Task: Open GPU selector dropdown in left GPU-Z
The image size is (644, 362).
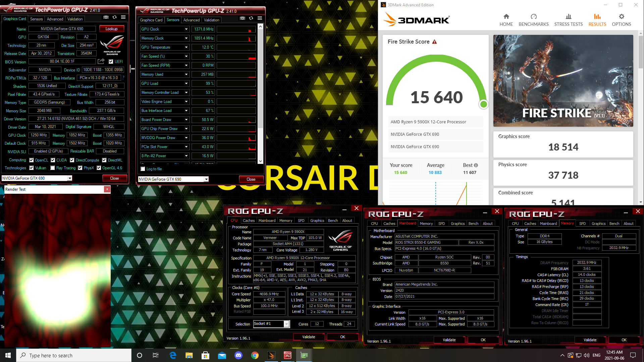Action: click(70, 178)
